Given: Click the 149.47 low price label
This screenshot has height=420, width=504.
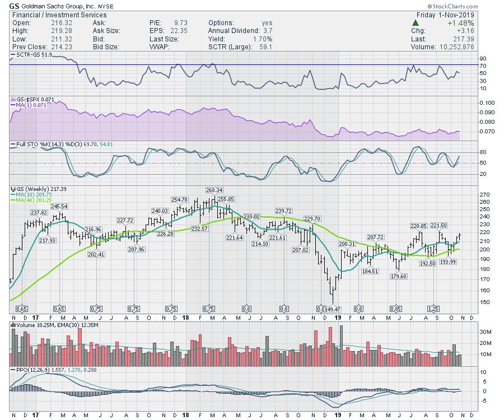Looking at the screenshot, I should click(x=332, y=310).
